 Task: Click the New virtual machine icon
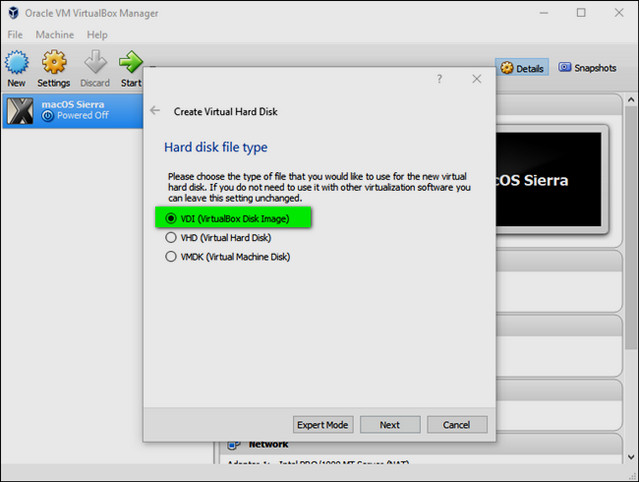tap(16, 62)
